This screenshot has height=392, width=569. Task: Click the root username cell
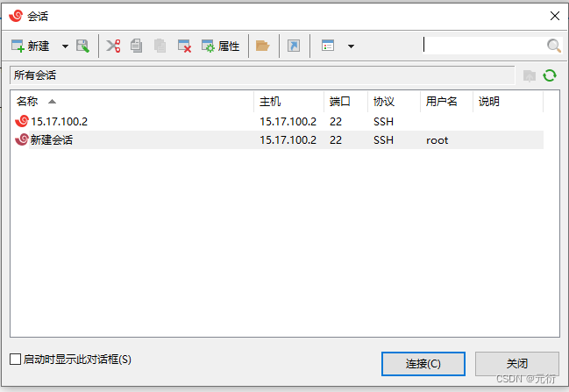pos(437,140)
